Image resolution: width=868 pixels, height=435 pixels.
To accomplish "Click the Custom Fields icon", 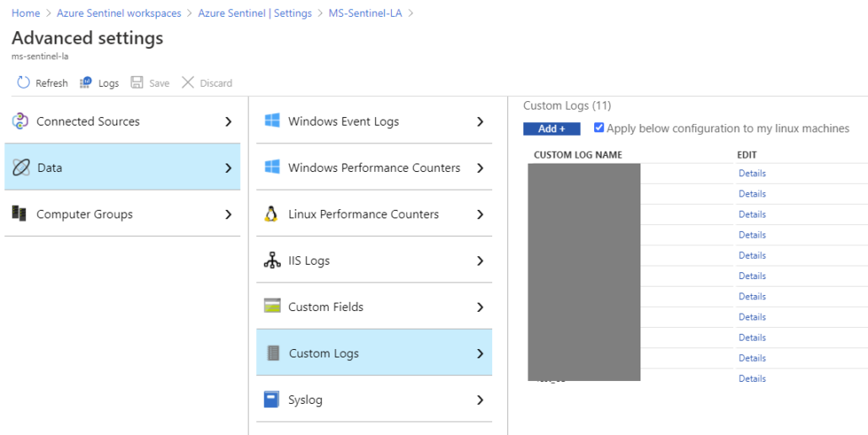I will pyautogui.click(x=272, y=307).
